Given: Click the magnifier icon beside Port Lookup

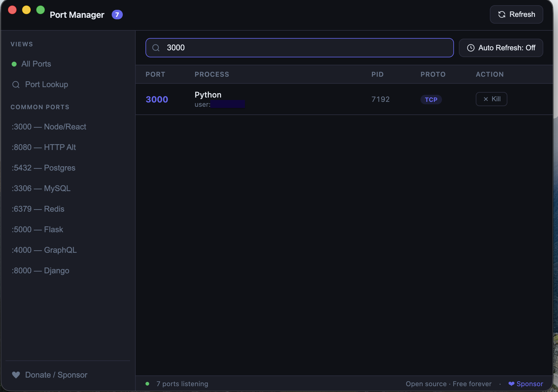Looking at the screenshot, I should (16, 84).
